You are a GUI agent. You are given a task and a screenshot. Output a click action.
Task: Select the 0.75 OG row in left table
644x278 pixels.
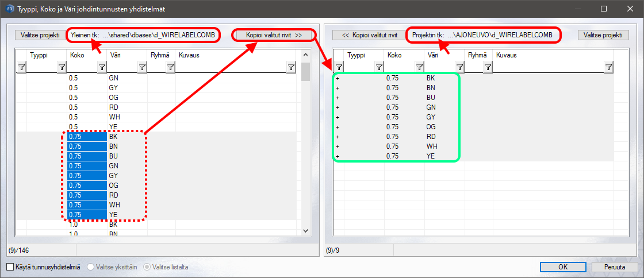point(156,186)
